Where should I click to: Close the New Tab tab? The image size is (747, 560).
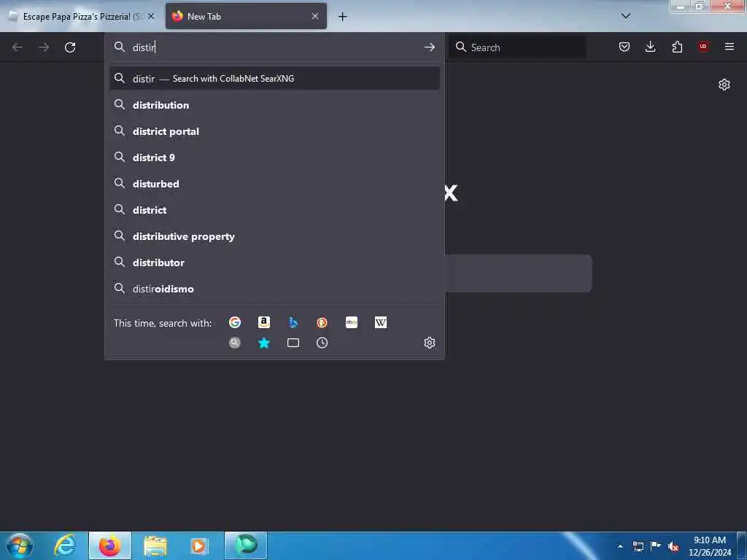coord(315,16)
